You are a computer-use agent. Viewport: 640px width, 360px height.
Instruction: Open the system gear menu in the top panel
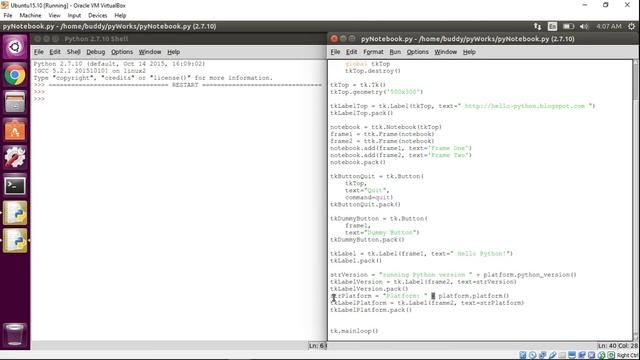pyautogui.click(x=631, y=26)
